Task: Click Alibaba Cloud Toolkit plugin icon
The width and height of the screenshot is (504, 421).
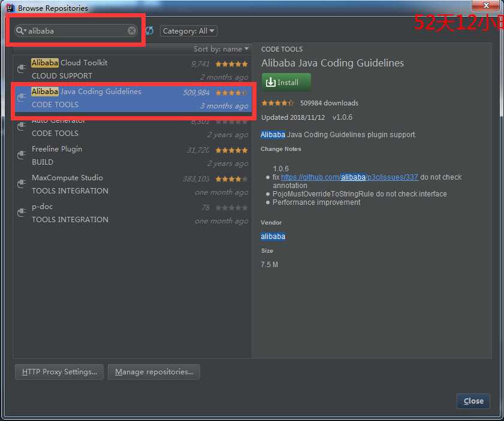Action: coord(22,68)
